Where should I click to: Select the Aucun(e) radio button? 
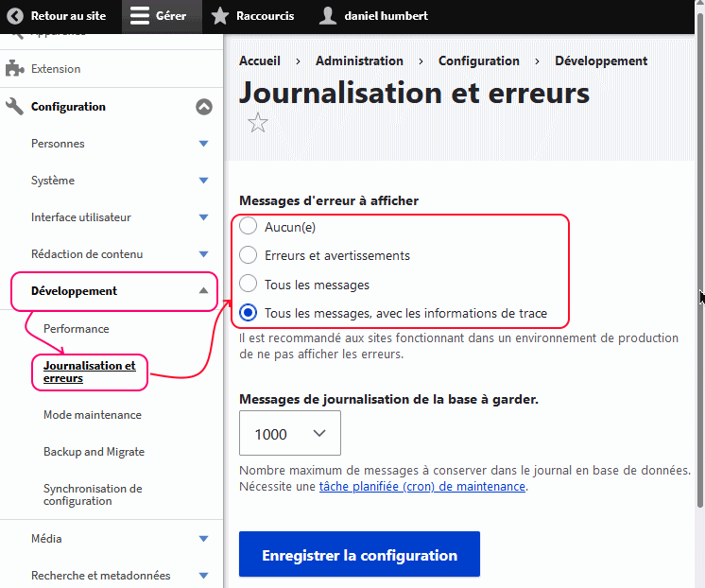point(248,226)
